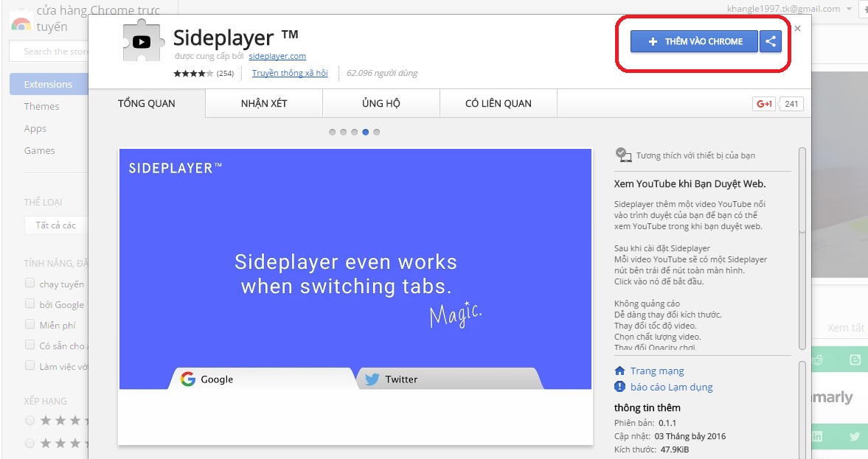Open the sideplayer.com provider link
Image resolution: width=868 pixels, height=459 pixels.
277,56
